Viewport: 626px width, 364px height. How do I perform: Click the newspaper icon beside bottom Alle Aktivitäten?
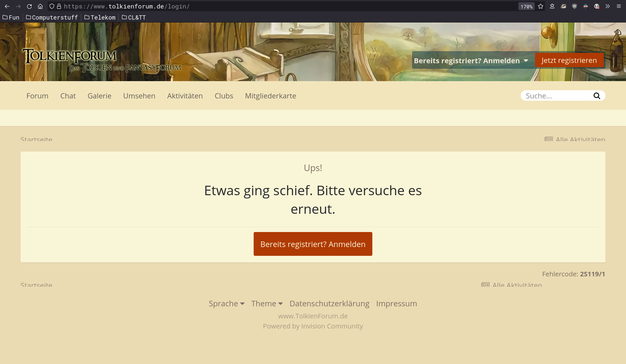(x=485, y=285)
